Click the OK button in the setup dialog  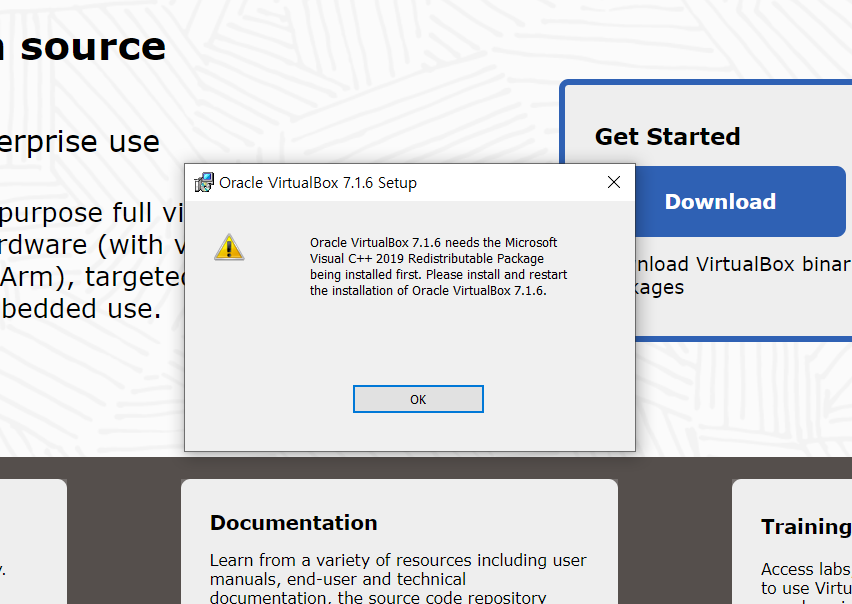[418, 398]
